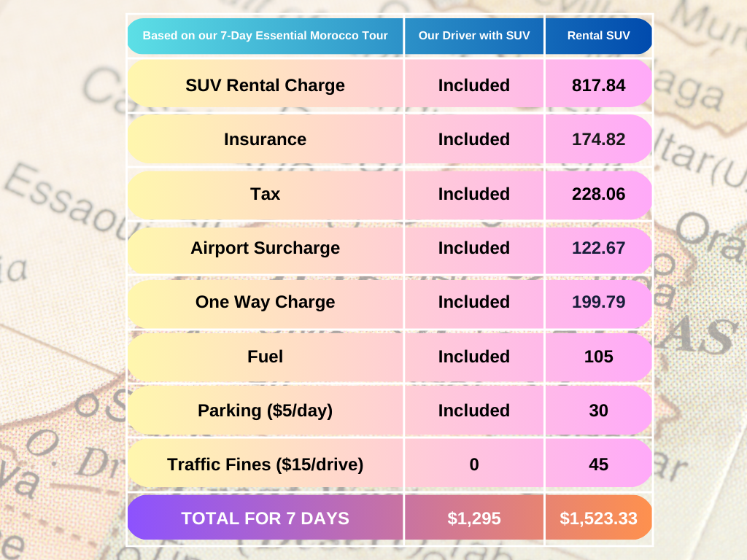Image resolution: width=747 pixels, height=560 pixels.
Task: Select the 'Traffic Fines ($15/drive)' row label
Action: pos(265,464)
